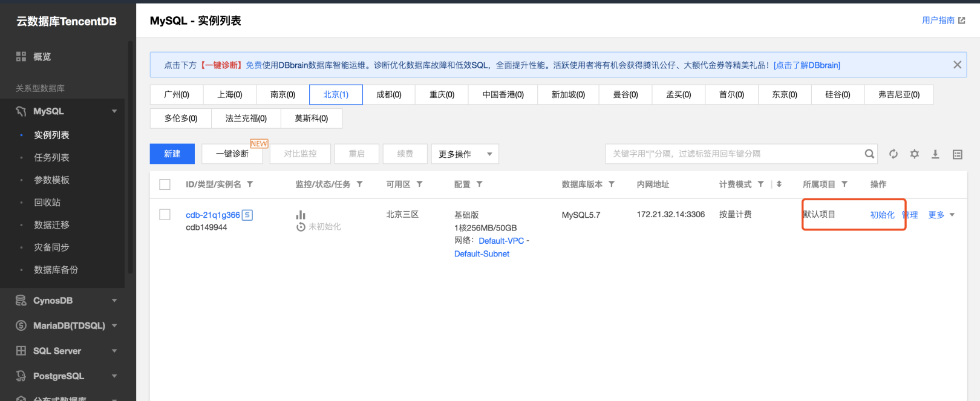The width and height of the screenshot is (980, 401).
Task: Sort by 计费模式 sort arrows icon
Action: 779,184
